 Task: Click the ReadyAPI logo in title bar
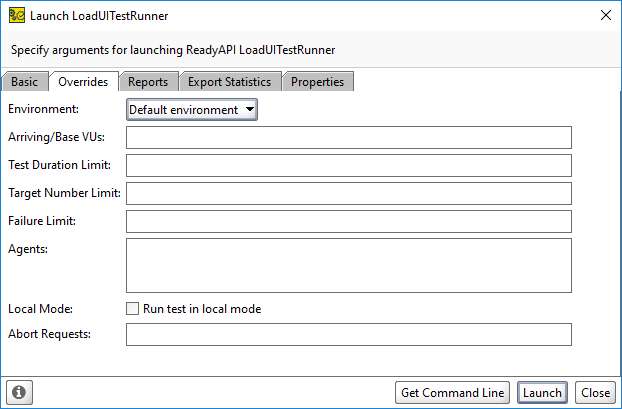[16, 15]
